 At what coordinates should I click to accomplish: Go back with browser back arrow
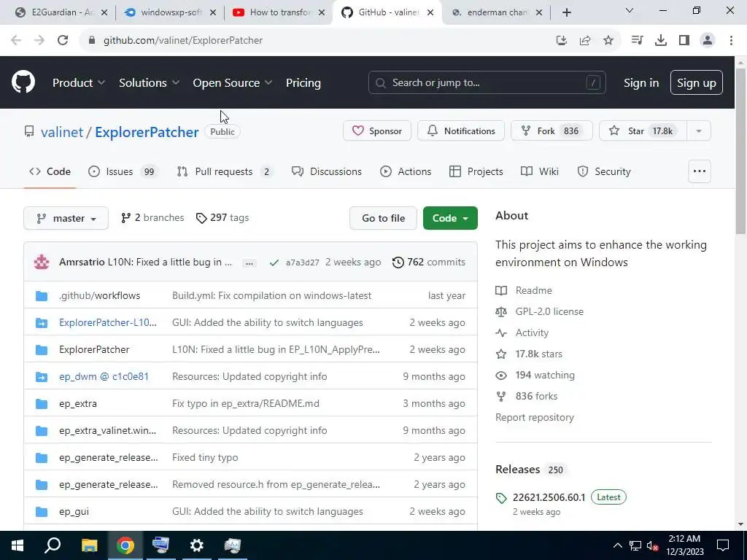pyautogui.click(x=16, y=41)
